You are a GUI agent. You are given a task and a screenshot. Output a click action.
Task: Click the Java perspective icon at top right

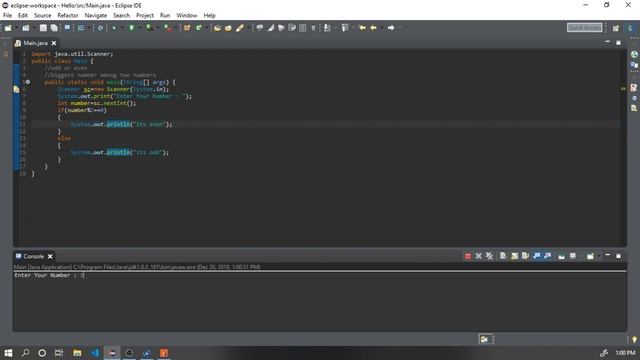click(x=631, y=28)
